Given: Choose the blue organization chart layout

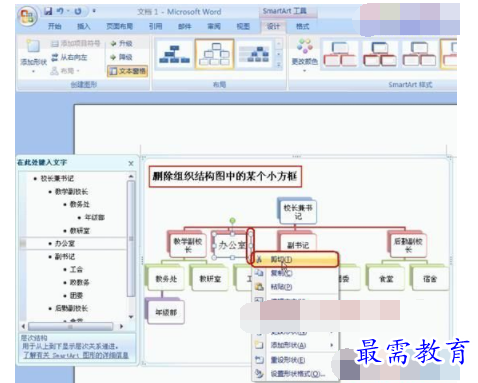Looking at the screenshot, I should pos(174,54).
